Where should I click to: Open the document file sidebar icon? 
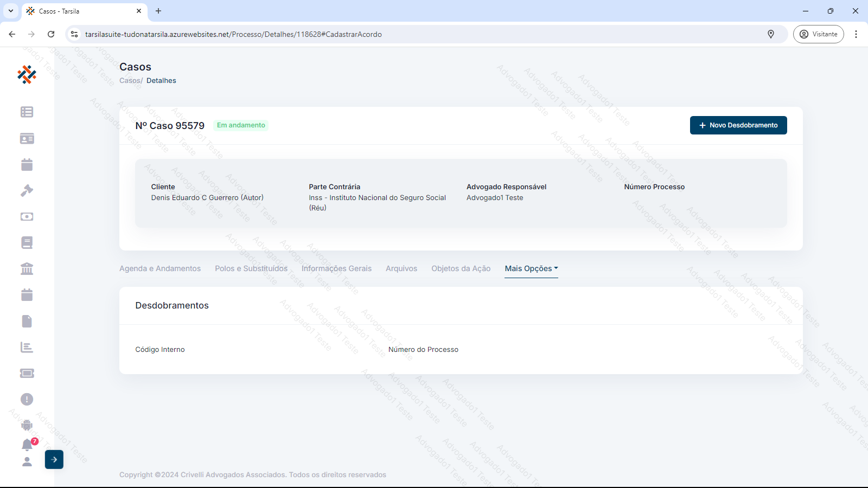tap(27, 322)
